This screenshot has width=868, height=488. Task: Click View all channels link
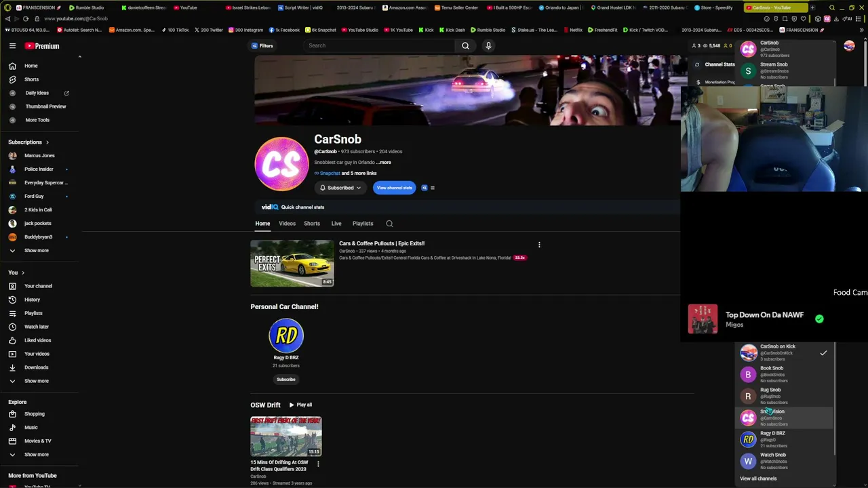(x=758, y=479)
